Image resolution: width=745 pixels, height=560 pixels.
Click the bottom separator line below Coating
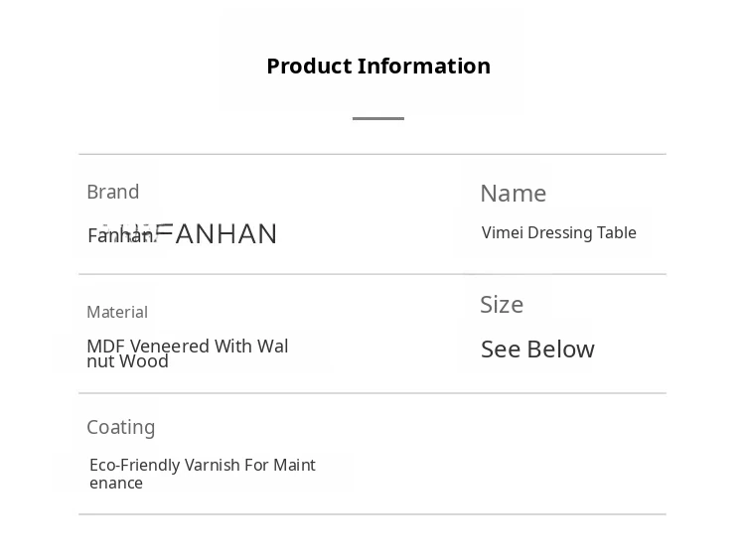(372, 514)
